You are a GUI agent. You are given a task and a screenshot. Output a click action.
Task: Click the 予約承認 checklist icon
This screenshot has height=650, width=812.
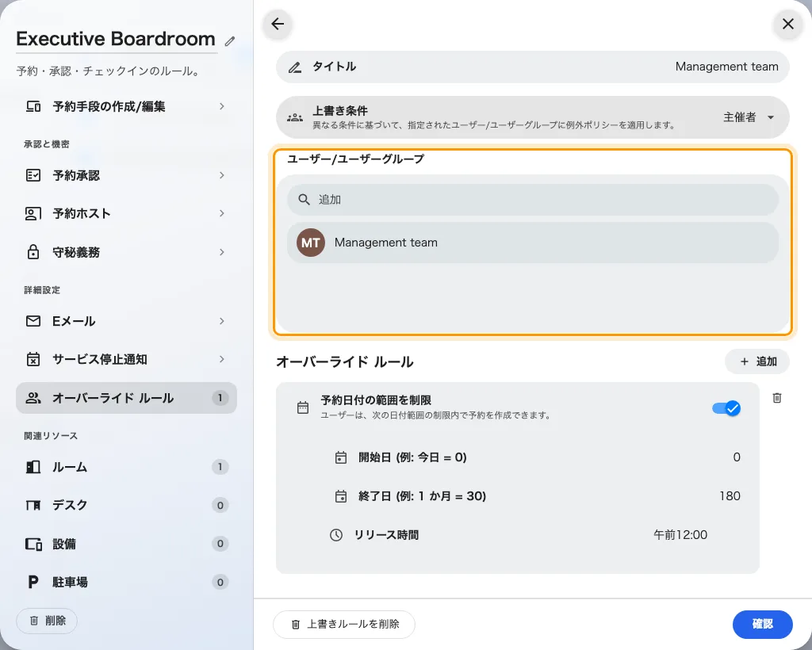click(33, 175)
